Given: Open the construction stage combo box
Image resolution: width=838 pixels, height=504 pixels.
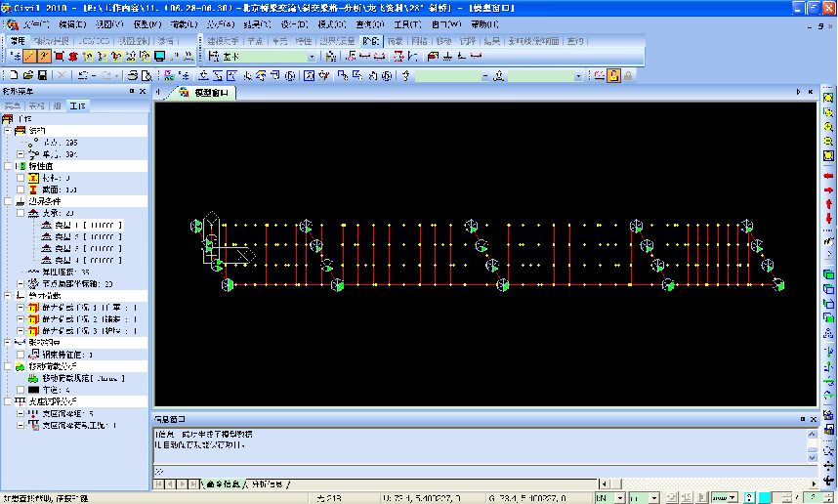Looking at the screenshot, I should pyautogui.click(x=311, y=56).
